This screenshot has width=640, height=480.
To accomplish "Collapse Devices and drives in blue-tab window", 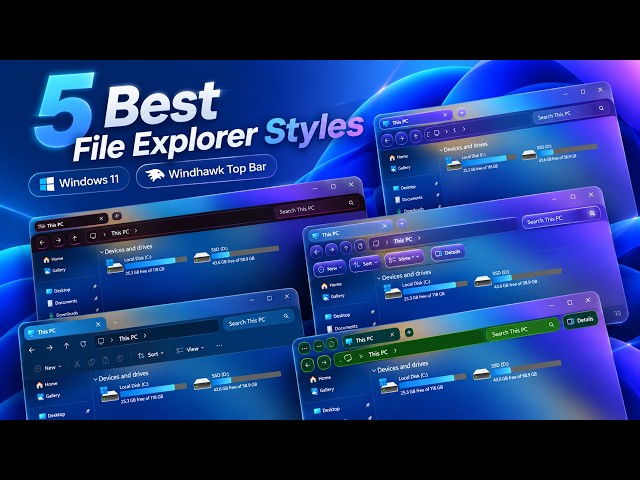I will tap(96, 379).
